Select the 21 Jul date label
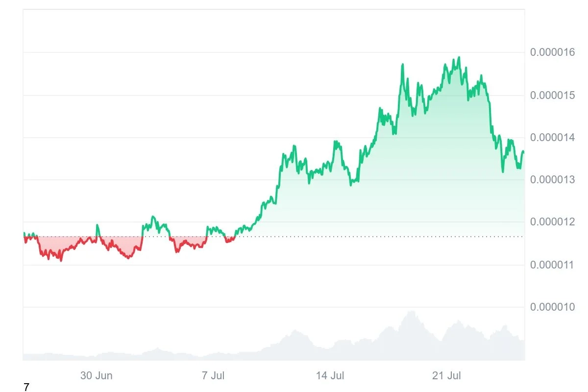Screen dimensions: 588x392 446,376
